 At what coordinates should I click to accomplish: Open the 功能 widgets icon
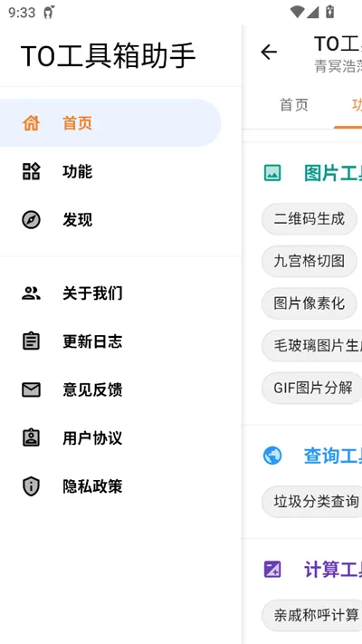[31, 171]
